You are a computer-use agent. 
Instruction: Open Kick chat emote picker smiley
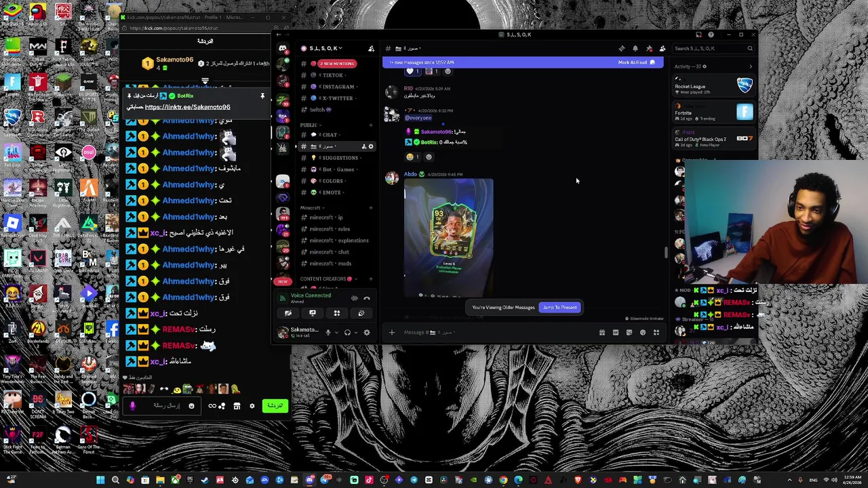click(x=191, y=406)
